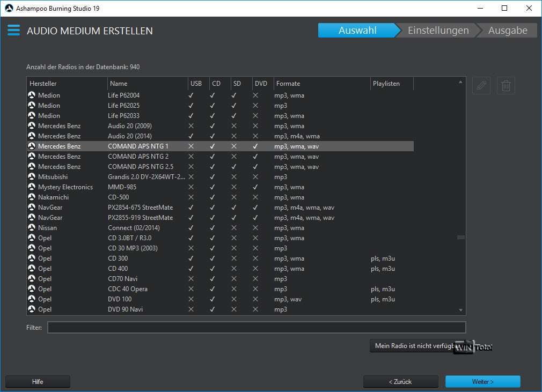Select the PX2854-675 StreetMate name cell
This screenshot has width=542, height=392.
point(141,207)
